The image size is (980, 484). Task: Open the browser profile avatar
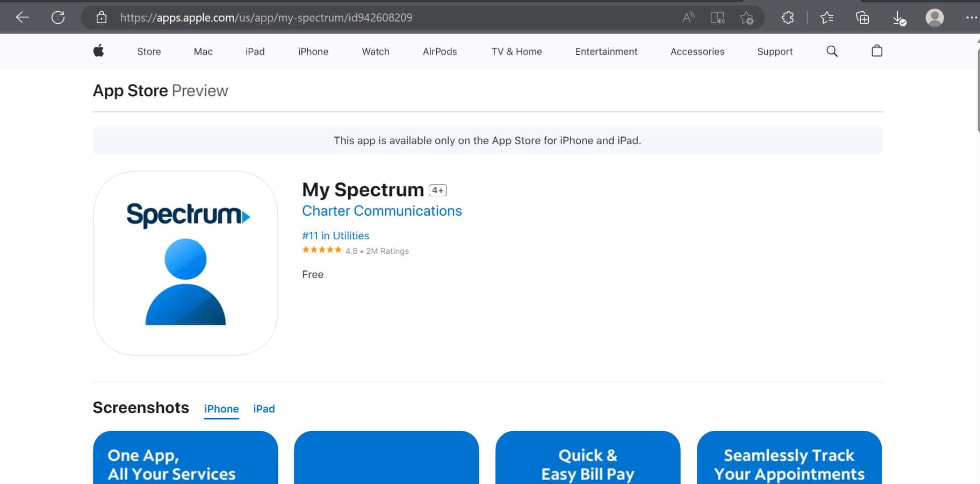point(935,18)
